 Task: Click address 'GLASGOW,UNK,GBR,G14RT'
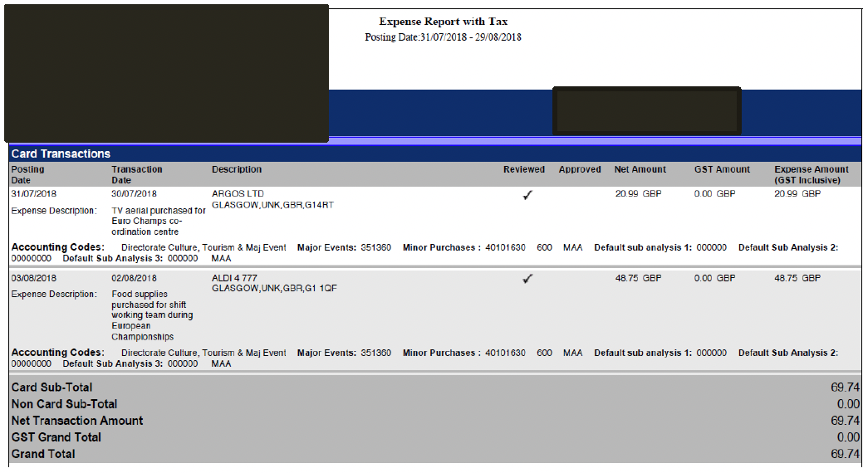point(272,205)
